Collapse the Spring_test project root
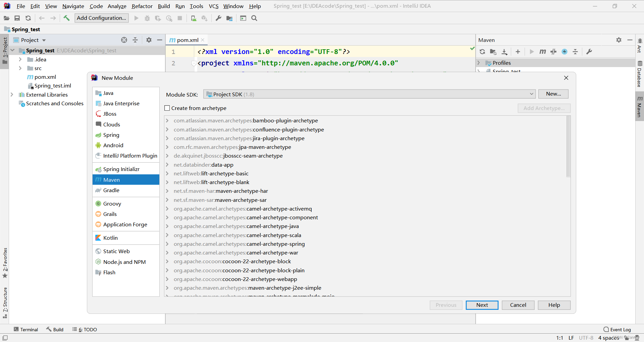The image size is (644, 342). (x=12, y=50)
